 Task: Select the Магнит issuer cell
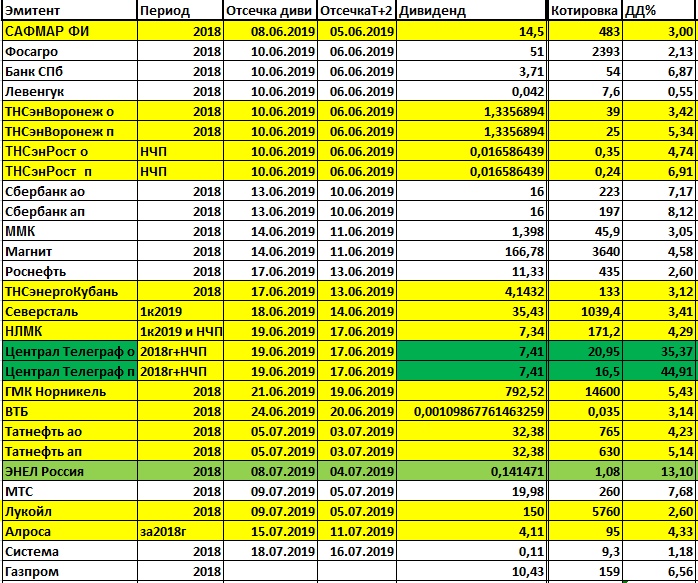click(70, 251)
